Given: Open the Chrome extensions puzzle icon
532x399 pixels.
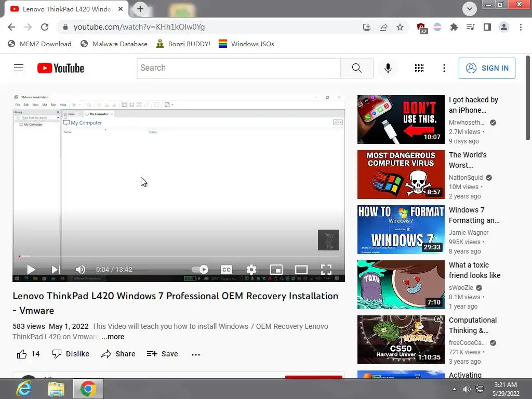Looking at the screenshot, I should [454, 27].
